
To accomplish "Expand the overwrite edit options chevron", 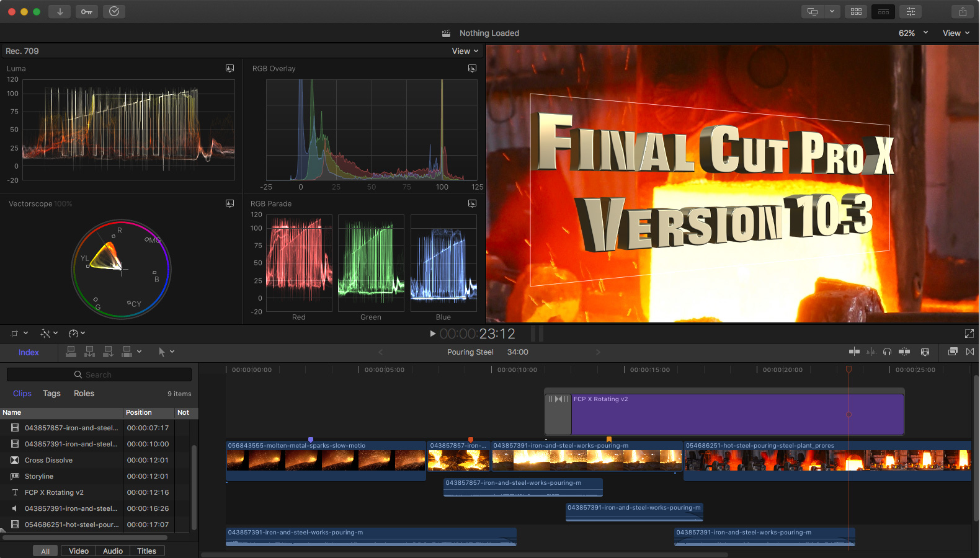I will coord(139,352).
